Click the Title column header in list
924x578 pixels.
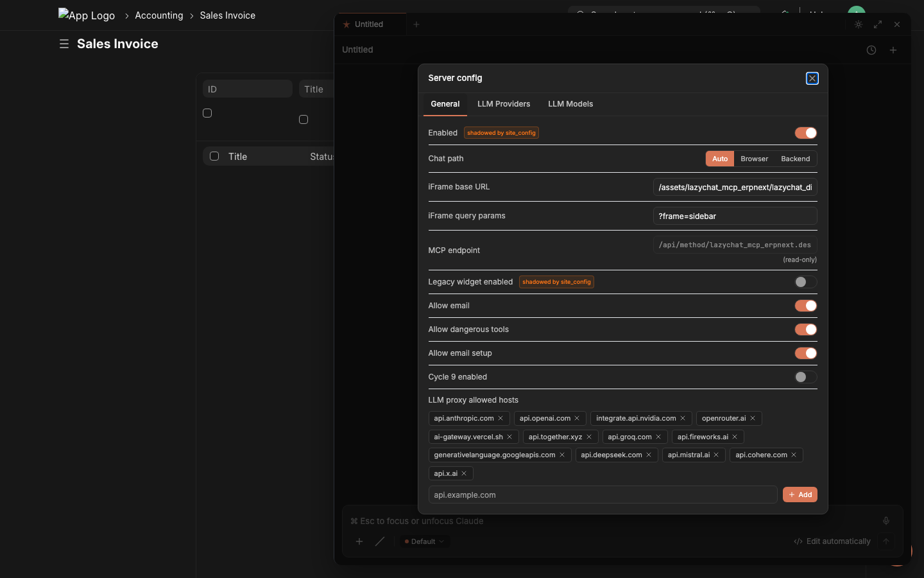238,157
